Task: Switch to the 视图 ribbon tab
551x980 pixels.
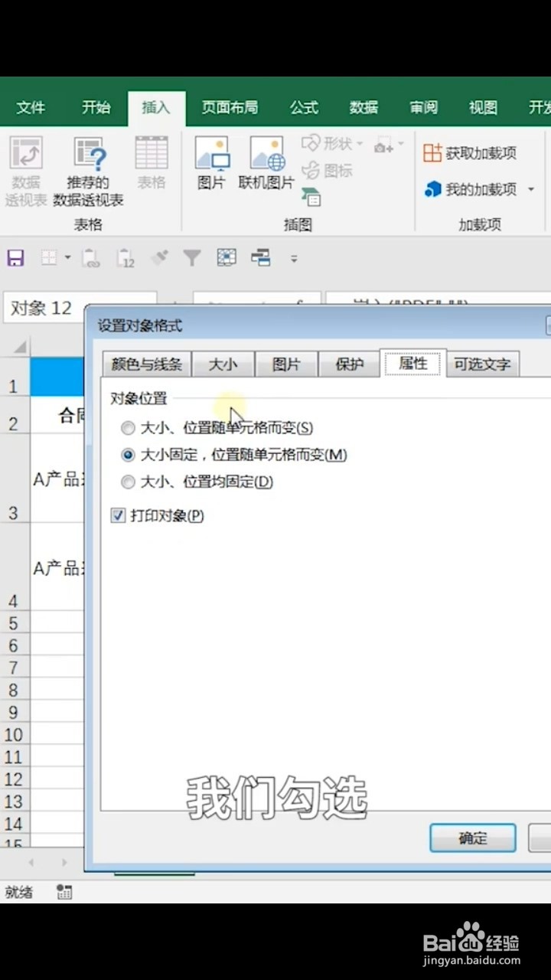Action: (x=483, y=108)
